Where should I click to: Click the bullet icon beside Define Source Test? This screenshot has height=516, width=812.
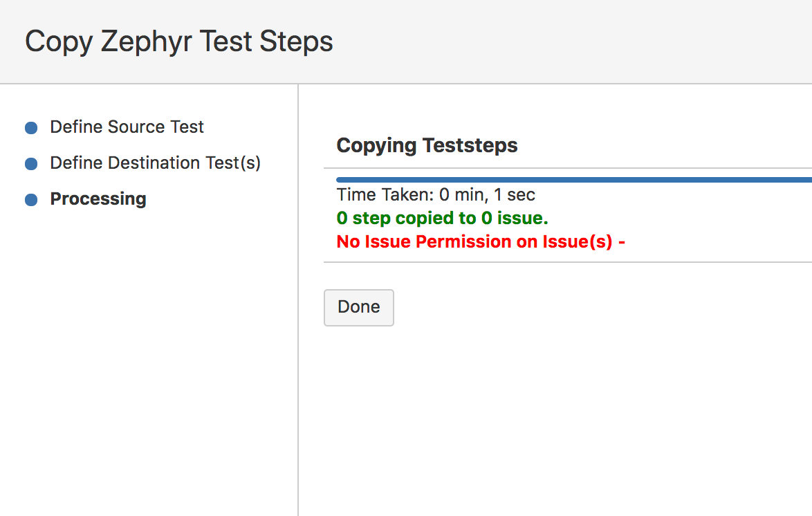pyautogui.click(x=29, y=127)
